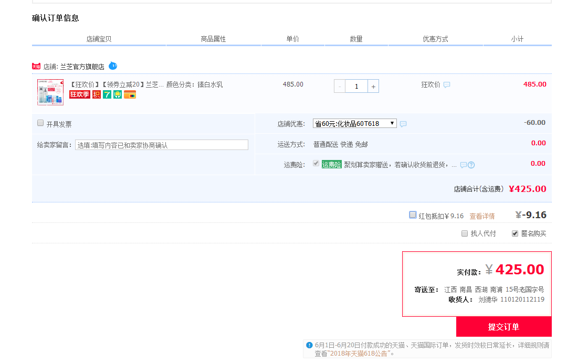
Task: Click the red 狂欢季 badge
Action: [79, 94]
